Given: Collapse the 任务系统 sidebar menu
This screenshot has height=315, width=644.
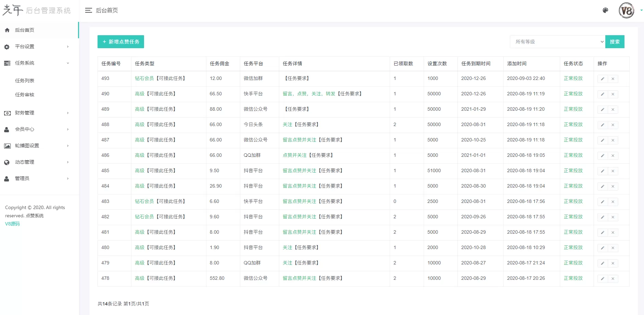Looking at the screenshot, I should point(37,63).
